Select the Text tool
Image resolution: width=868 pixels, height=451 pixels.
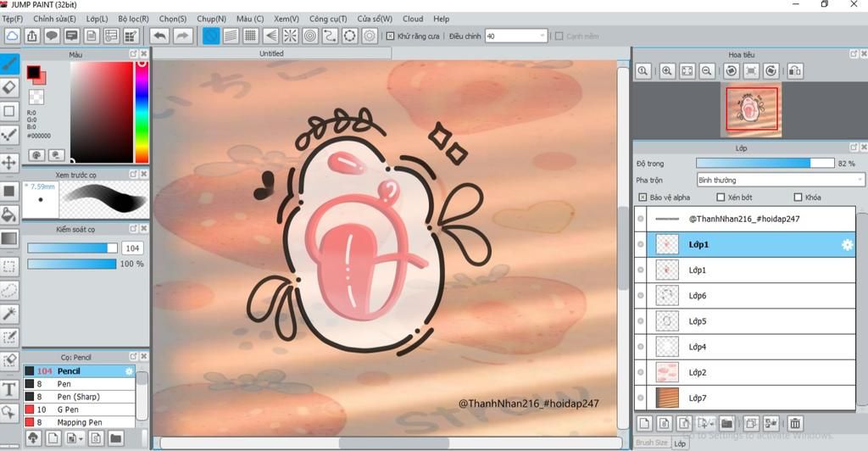8,389
